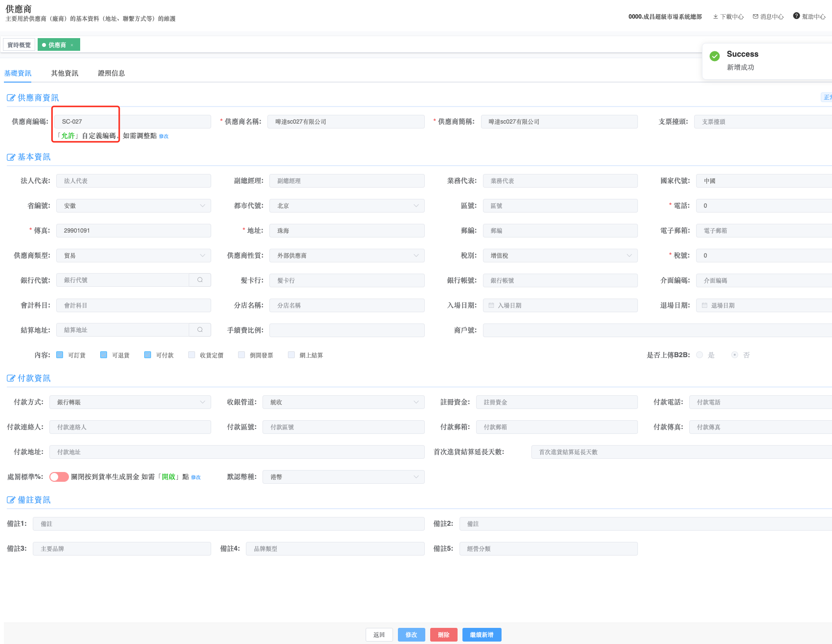
Task: Click the 副總經理 input field
Action: (x=347, y=181)
